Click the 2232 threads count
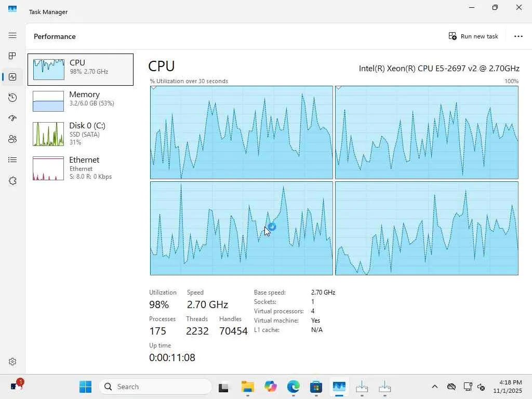Screen dimensions: 532x399 pos(197,331)
